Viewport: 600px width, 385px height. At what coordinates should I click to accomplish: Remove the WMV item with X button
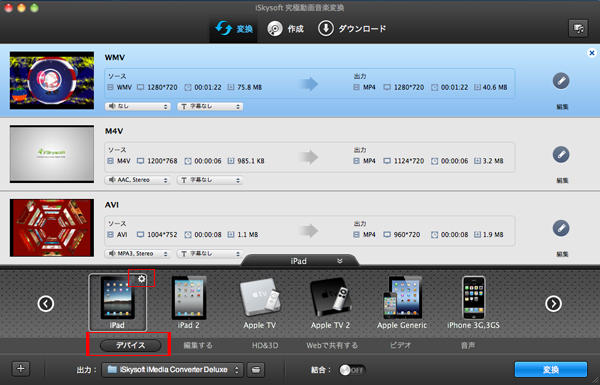(x=592, y=53)
